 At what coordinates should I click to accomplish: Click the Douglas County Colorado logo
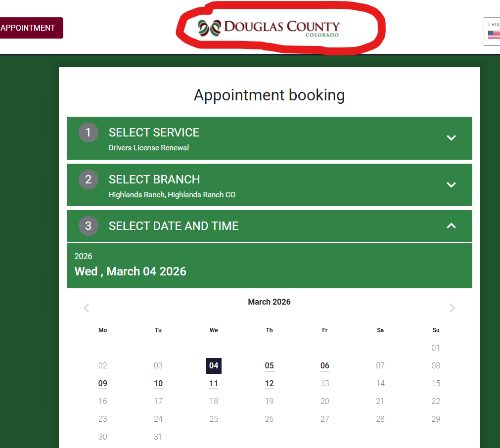point(270,28)
